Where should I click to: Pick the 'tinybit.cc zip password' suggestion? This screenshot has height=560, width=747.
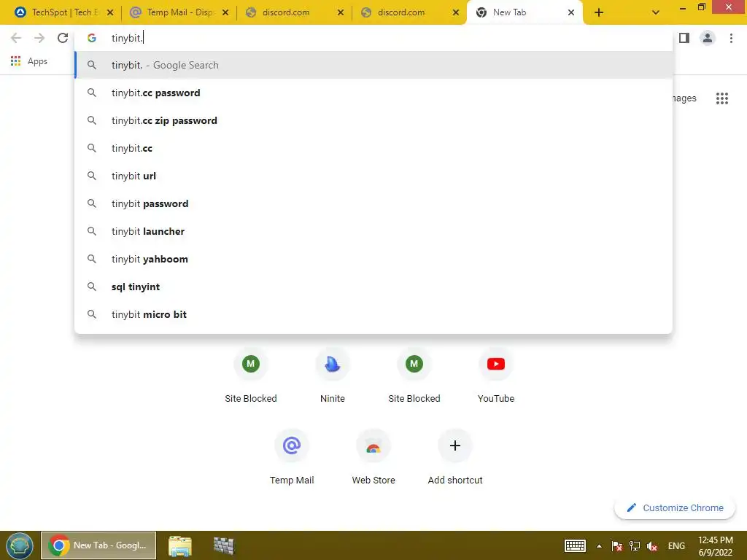[x=373, y=120]
